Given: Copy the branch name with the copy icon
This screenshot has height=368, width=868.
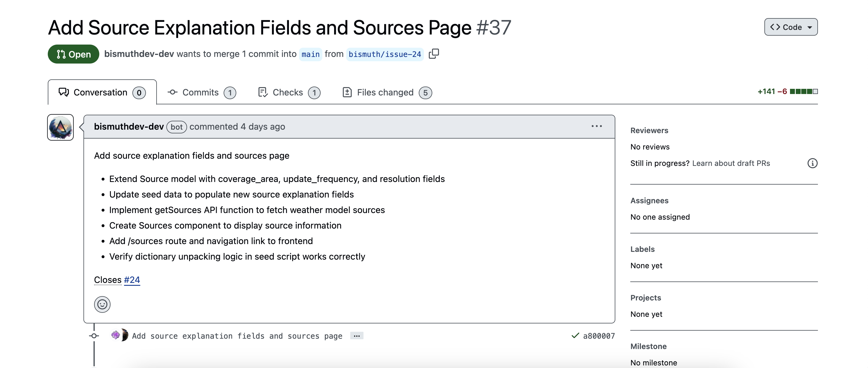Looking at the screenshot, I should coord(434,54).
